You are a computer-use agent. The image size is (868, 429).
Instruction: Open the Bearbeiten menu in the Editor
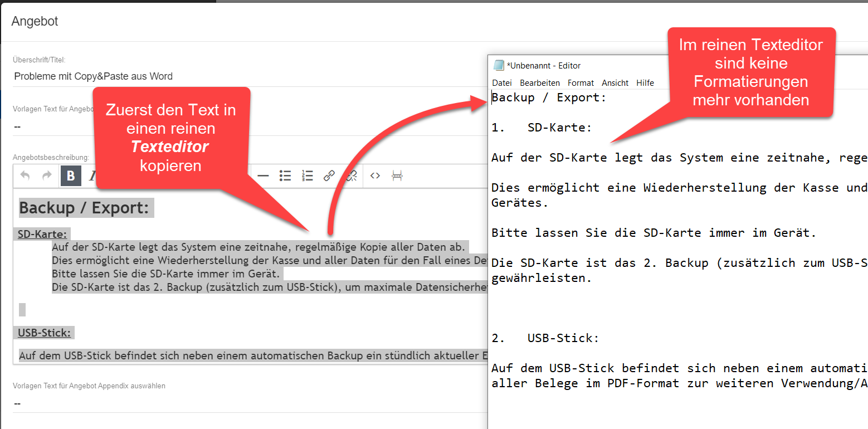(540, 83)
